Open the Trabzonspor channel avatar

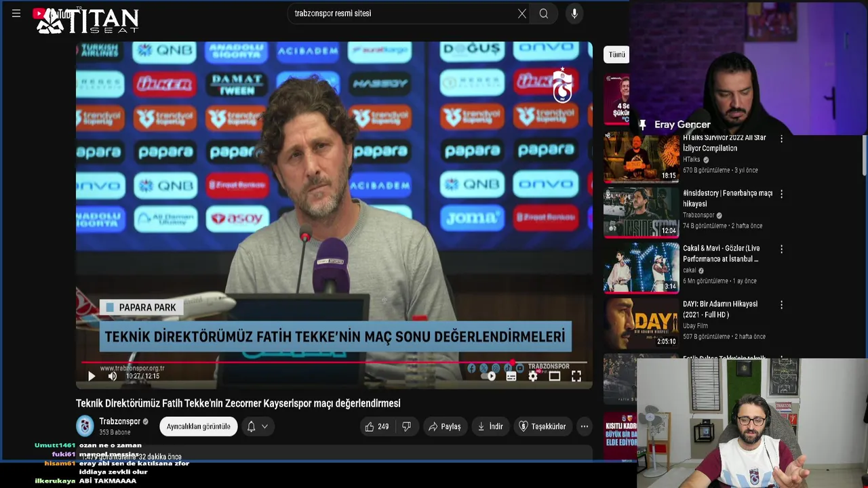[x=85, y=426]
